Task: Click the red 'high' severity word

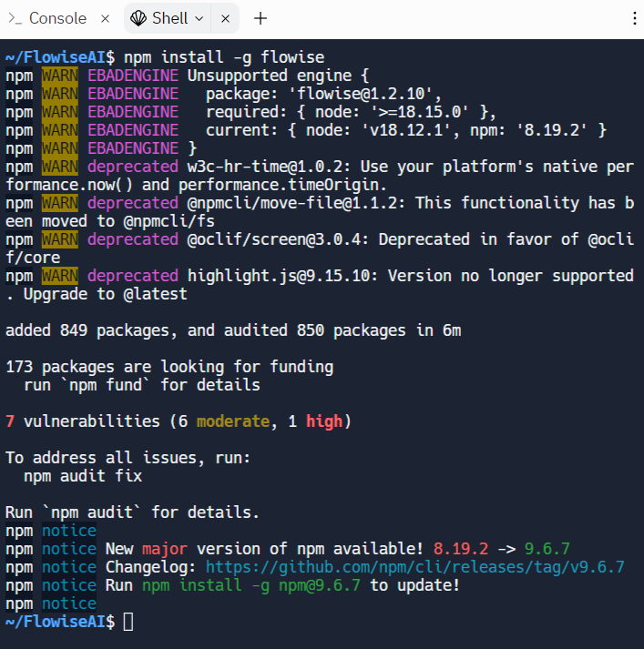Action: pos(323,421)
